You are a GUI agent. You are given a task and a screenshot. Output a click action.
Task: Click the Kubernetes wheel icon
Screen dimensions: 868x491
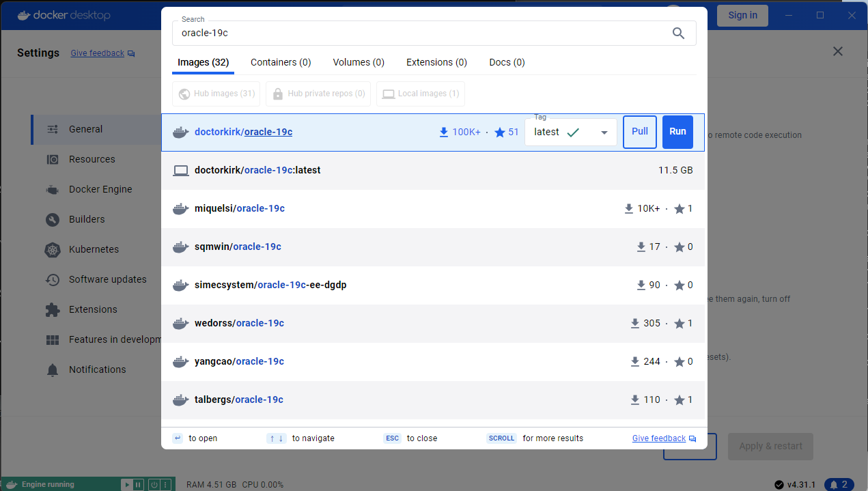(53, 249)
